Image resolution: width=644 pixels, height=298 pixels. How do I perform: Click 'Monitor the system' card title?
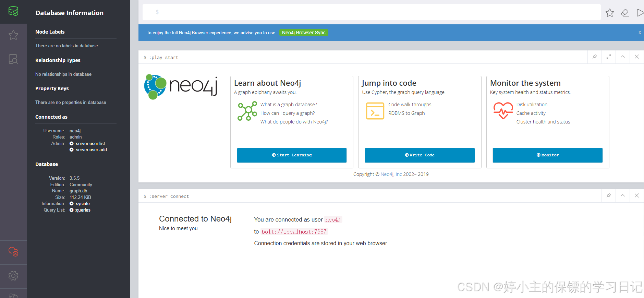[x=525, y=83]
